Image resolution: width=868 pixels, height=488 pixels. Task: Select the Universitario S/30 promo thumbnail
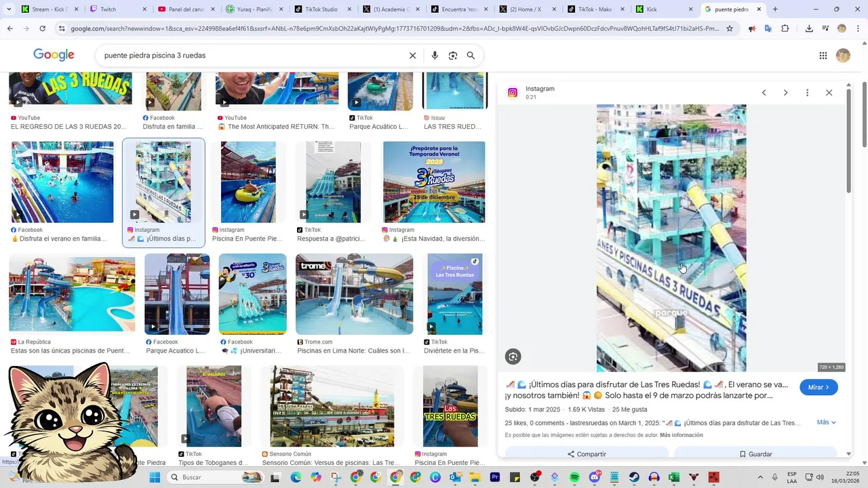pos(252,294)
